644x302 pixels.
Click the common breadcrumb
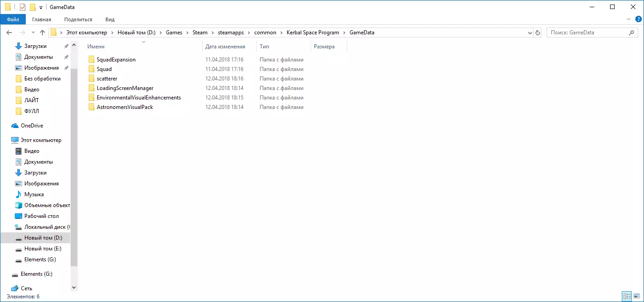pyautogui.click(x=265, y=33)
